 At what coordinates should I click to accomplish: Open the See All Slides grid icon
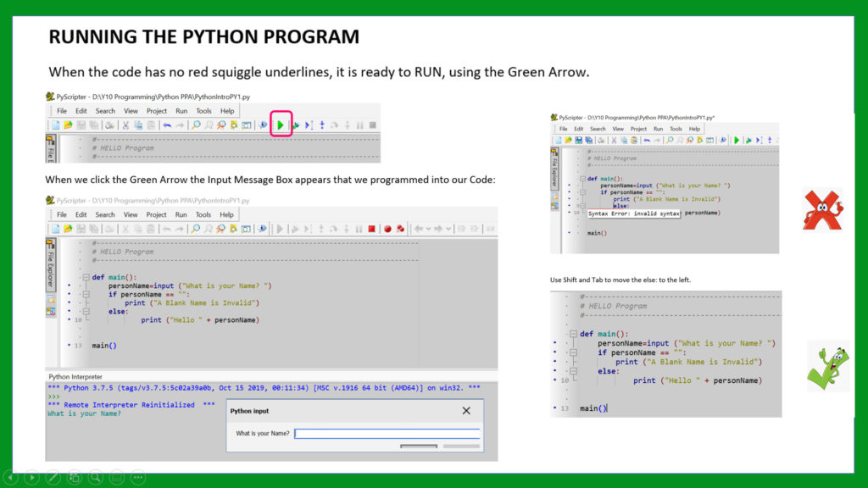tap(75, 478)
